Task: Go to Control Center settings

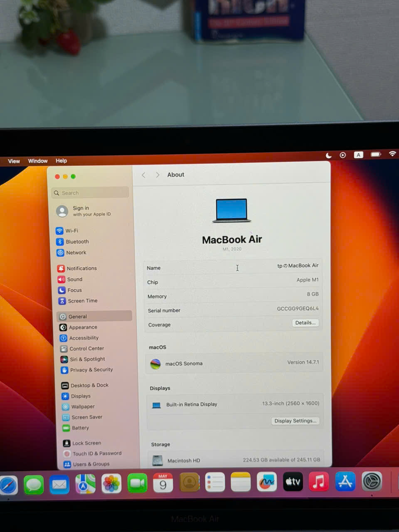Action: pos(82,349)
